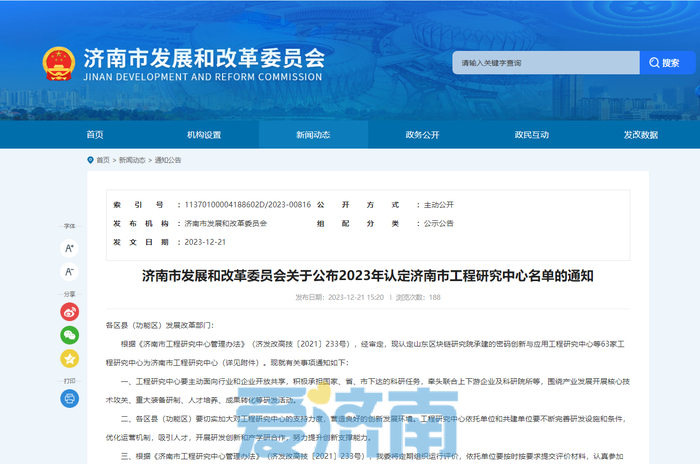Click the article title about 2023年工程研究中心名单
The height and width of the screenshot is (464, 700).
pyautogui.click(x=368, y=276)
